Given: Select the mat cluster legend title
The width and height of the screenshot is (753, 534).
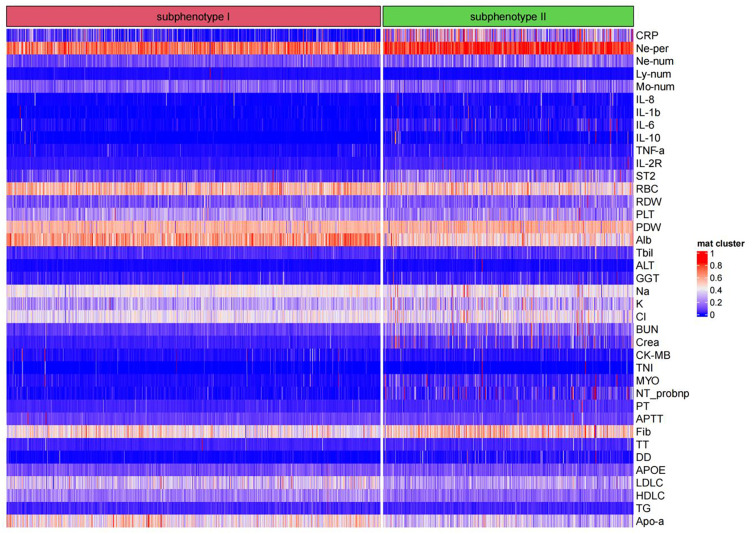Looking at the screenshot, I should click(x=721, y=244).
